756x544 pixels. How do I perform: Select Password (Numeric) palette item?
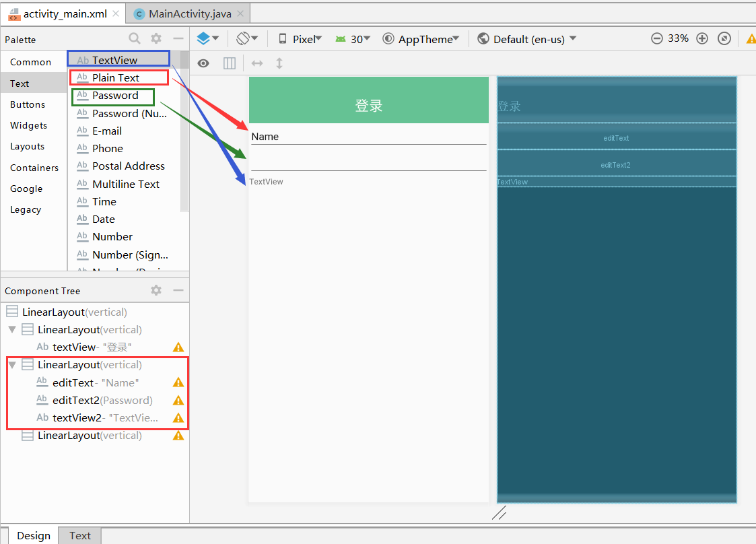pyautogui.click(x=123, y=114)
